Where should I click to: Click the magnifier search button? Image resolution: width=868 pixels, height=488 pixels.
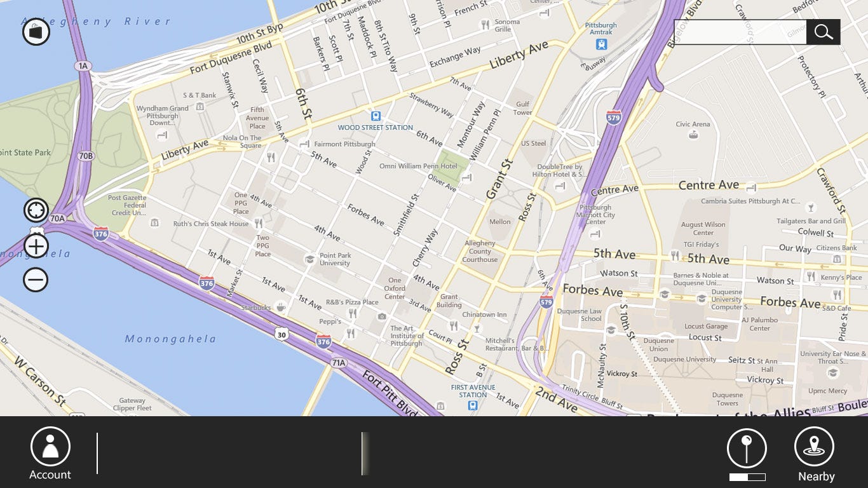[824, 32]
